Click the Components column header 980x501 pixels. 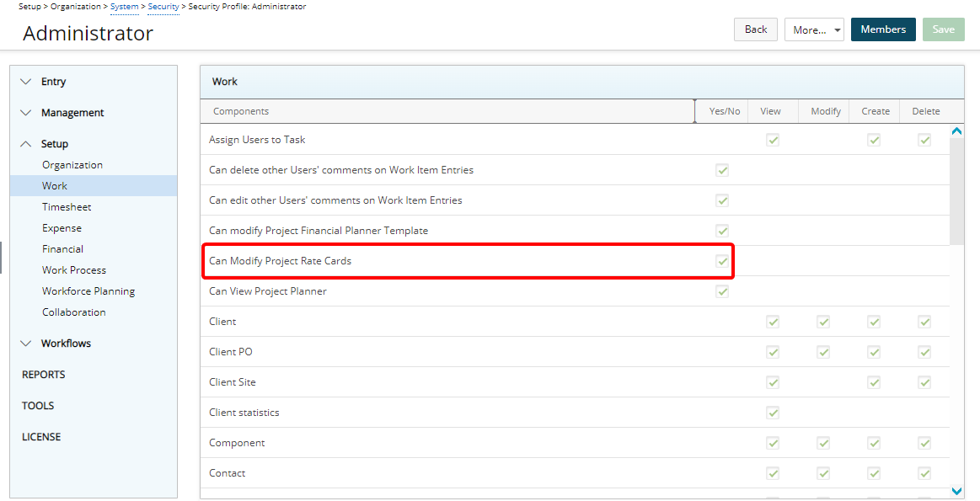coord(241,111)
